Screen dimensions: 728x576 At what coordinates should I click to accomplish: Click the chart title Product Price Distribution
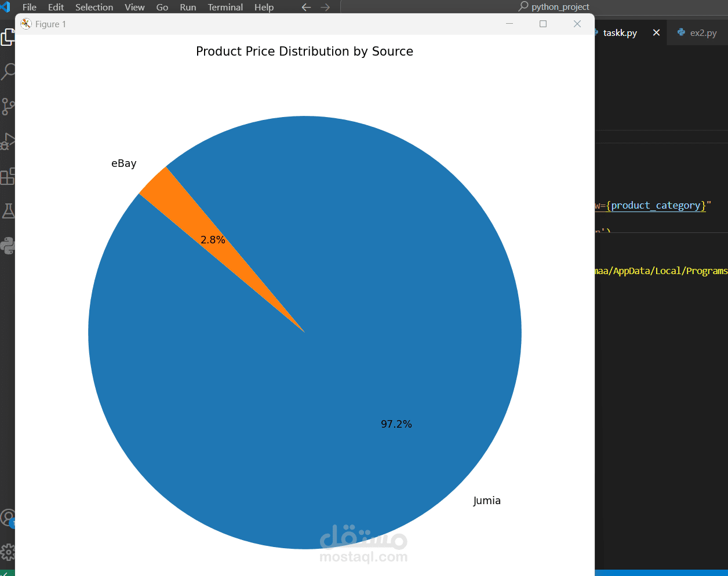click(x=304, y=52)
